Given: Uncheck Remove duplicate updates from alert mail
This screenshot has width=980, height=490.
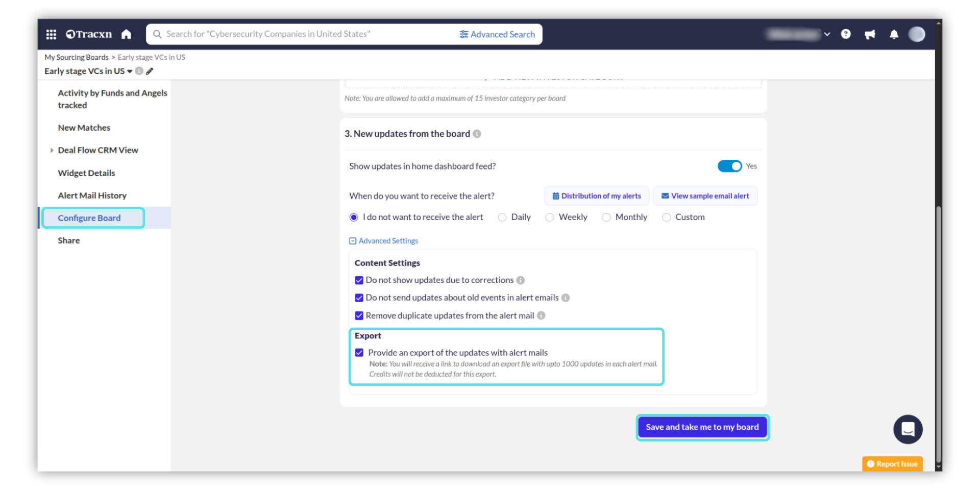Looking at the screenshot, I should click(359, 316).
